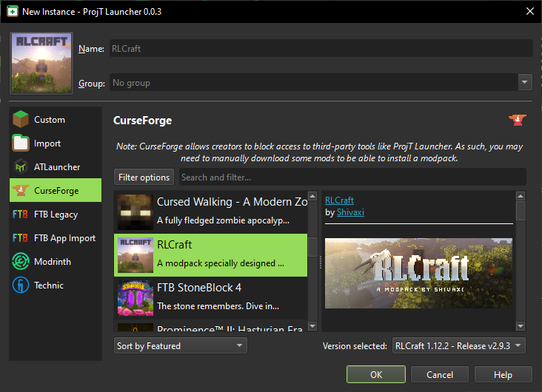This screenshot has height=392, width=542.
Task: Select the RLCraft modpack list thumbnail
Action: click(135, 255)
